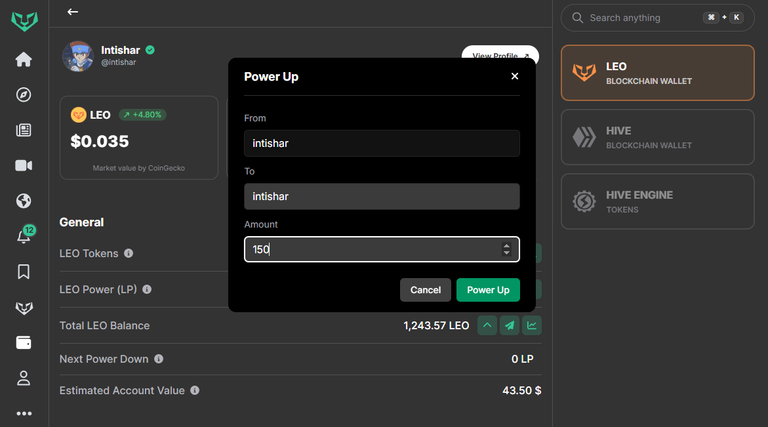Screen dimensions: 768x427
Task: Click the @intishar handle
Action: point(119,62)
